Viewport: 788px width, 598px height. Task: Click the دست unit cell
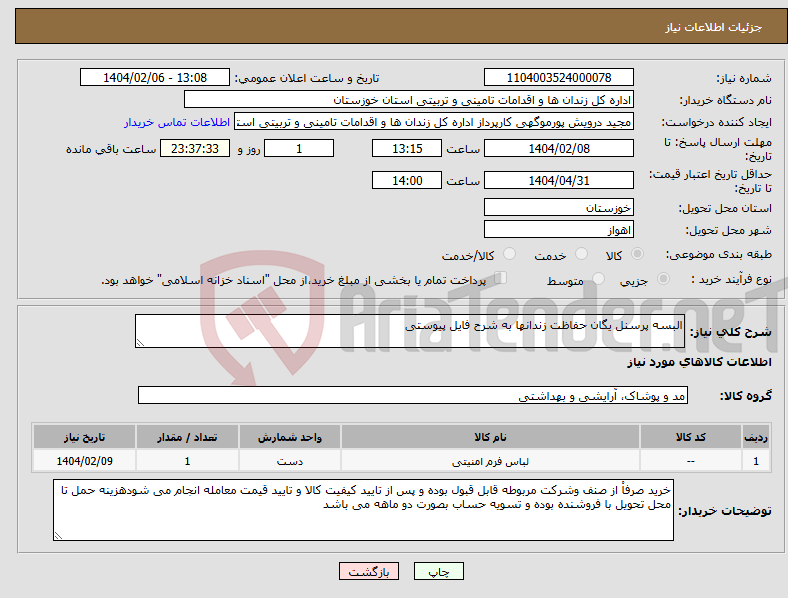point(289,461)
